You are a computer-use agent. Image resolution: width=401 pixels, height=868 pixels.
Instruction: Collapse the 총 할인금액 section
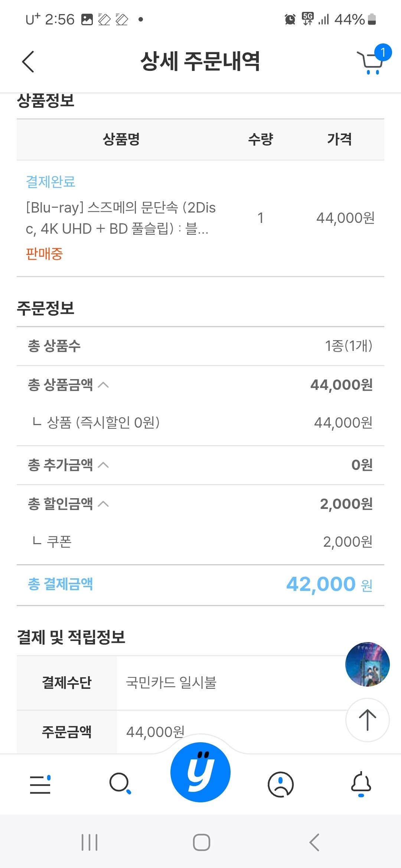click(x=103, y=504)
